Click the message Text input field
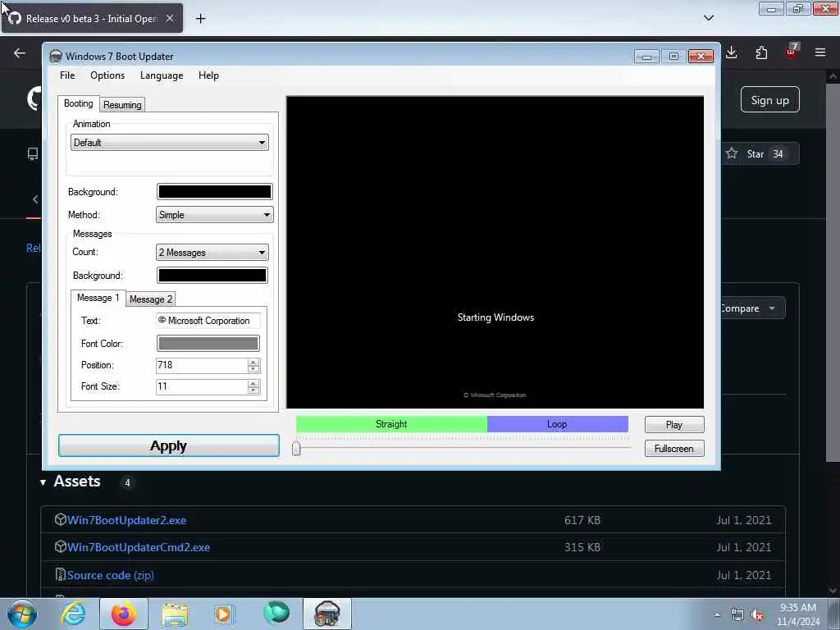 208,321
